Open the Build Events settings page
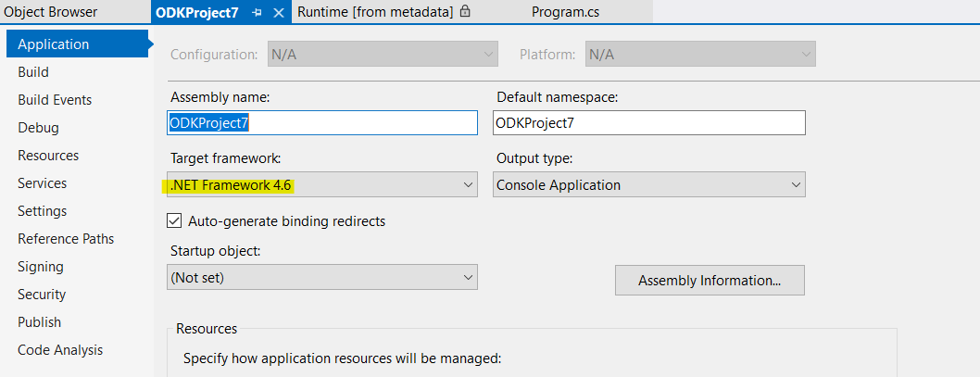This screenshot has width=980, height=377. tap(55, 100)
